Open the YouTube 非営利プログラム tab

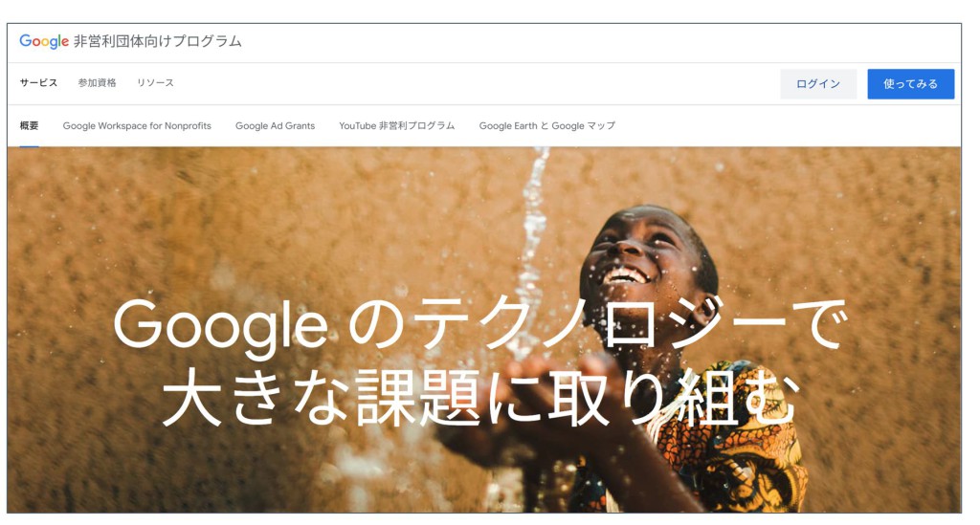(x=397, y=125)
